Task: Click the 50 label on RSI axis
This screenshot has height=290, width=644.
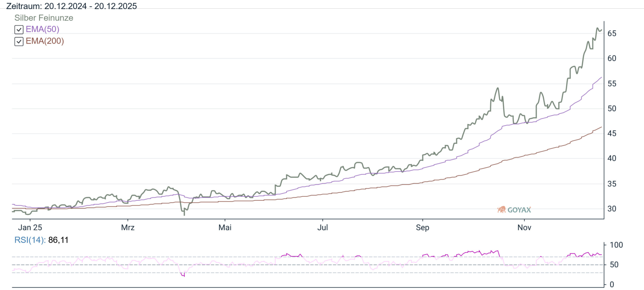Action: click(x=614, y=265)
